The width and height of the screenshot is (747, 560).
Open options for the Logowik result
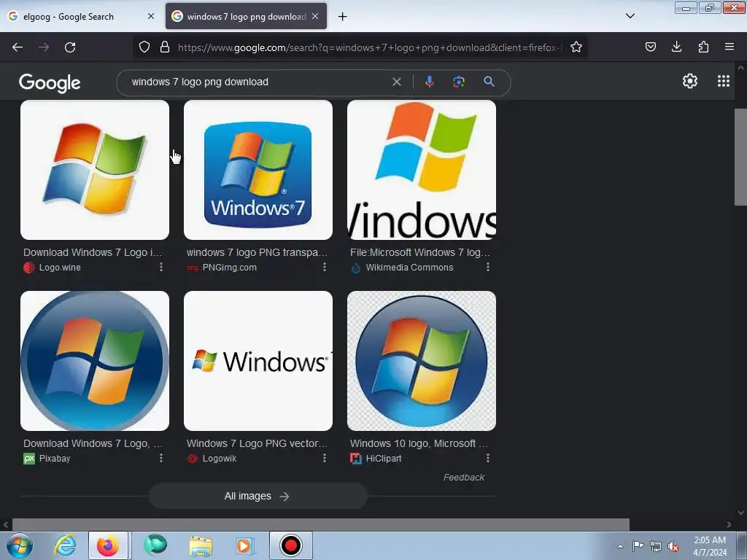tap(325, 458)
